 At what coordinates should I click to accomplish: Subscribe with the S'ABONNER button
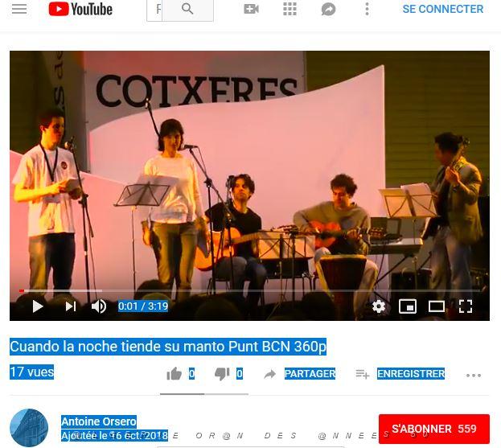[x=434, y=429]
